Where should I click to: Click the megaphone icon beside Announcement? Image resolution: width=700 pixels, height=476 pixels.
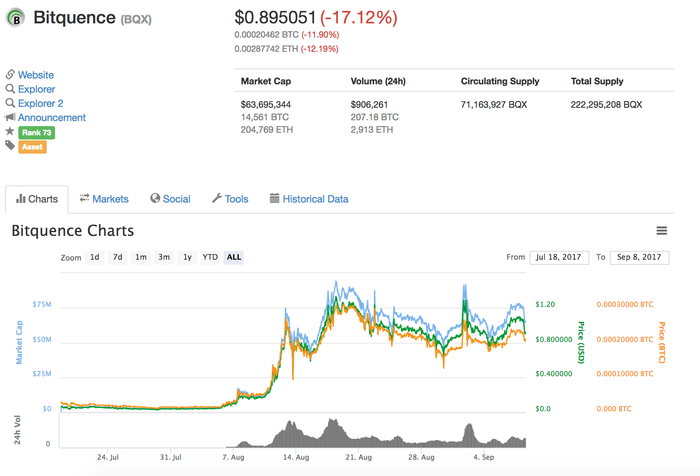tap(10, 117)
